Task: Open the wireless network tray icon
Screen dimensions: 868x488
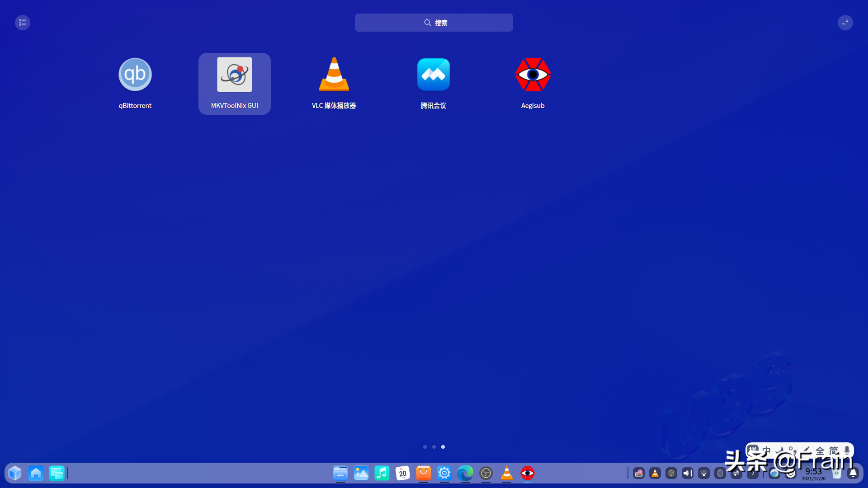Action: [x=703, y=473]
